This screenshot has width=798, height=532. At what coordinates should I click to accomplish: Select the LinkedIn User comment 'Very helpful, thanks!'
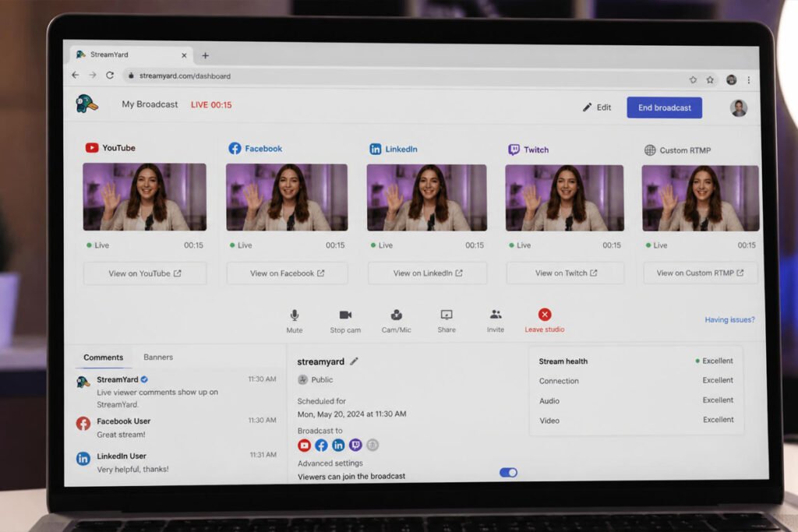[176, 463]
